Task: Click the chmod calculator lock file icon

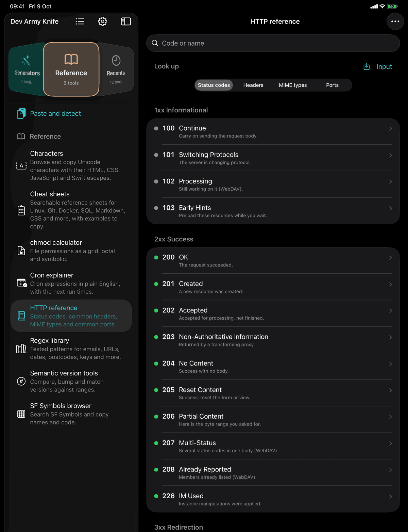Action: tap(21, 251)
